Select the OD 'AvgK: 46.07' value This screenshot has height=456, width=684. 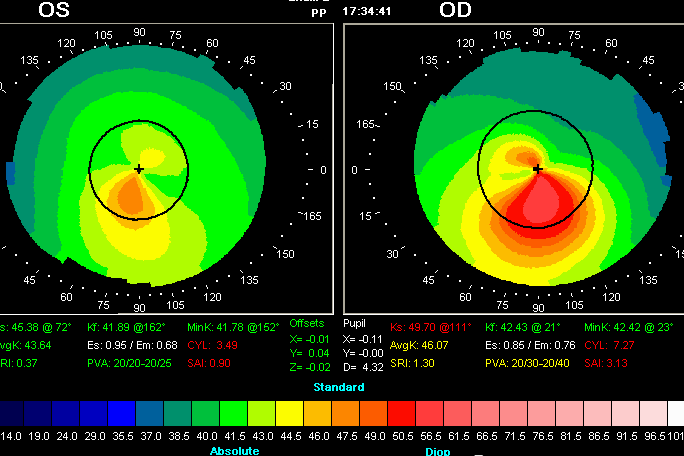419,345
